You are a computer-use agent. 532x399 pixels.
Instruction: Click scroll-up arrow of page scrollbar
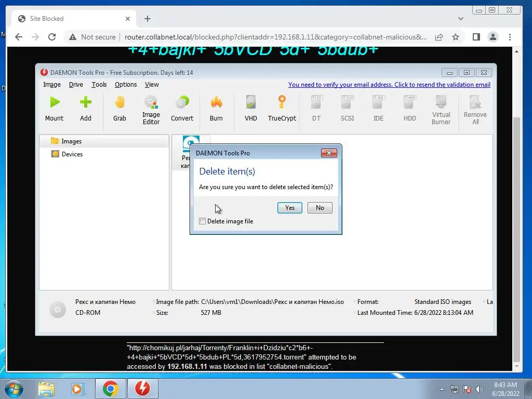[x=516, y=51]
